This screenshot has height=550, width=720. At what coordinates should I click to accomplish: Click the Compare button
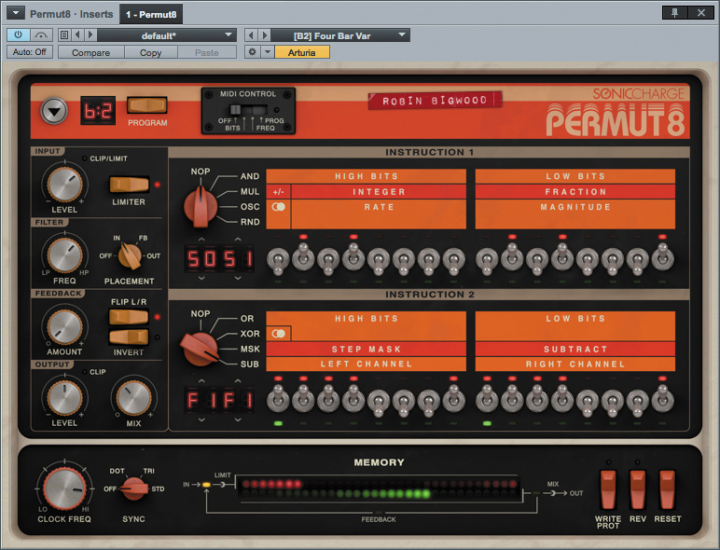tap(91, 52)
